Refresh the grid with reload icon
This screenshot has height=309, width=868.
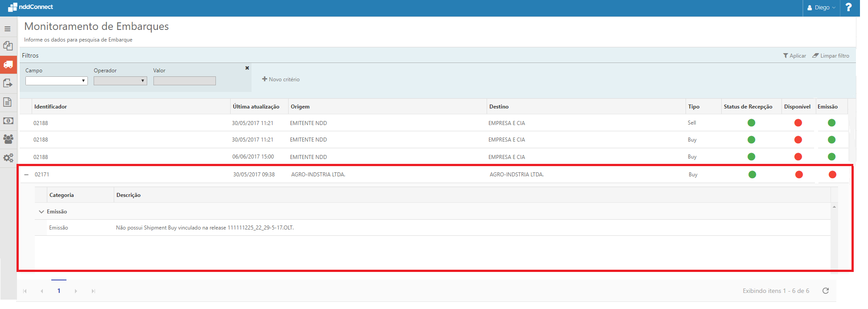(x=826, y=291)
